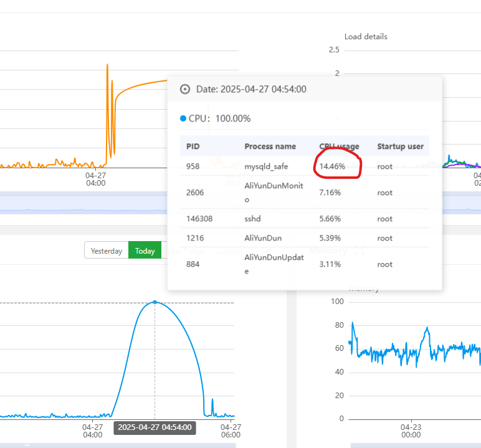The width and height of the screenshot is (481, 448).
Task: Click the AliYunDunMonito process name
Action: pyautogui.click(x=274, y=193)
